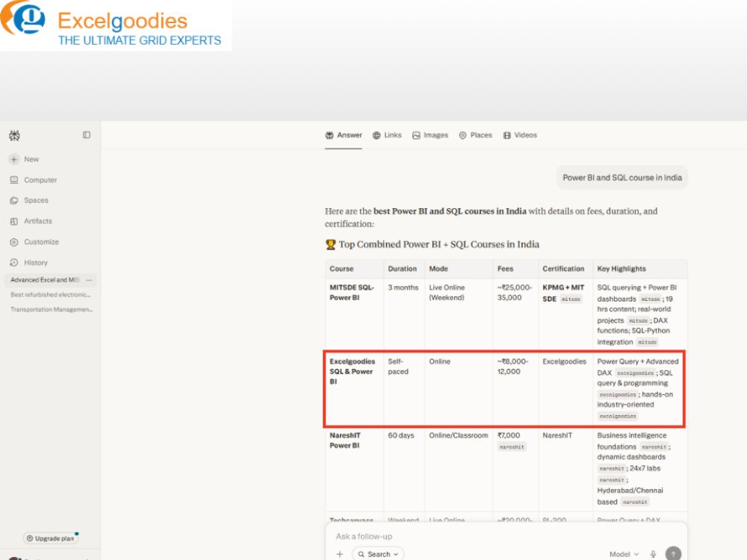Screen dimensions: 747x560
Task: Open options menu for Advanced Excel thread
Action: (x=89, y=280)
